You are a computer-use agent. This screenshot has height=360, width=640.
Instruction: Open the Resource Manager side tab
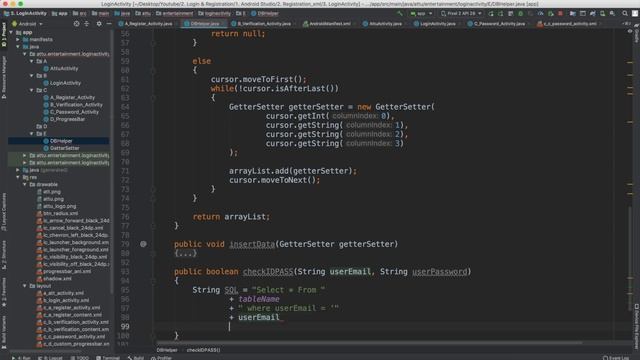click(4, 78)
